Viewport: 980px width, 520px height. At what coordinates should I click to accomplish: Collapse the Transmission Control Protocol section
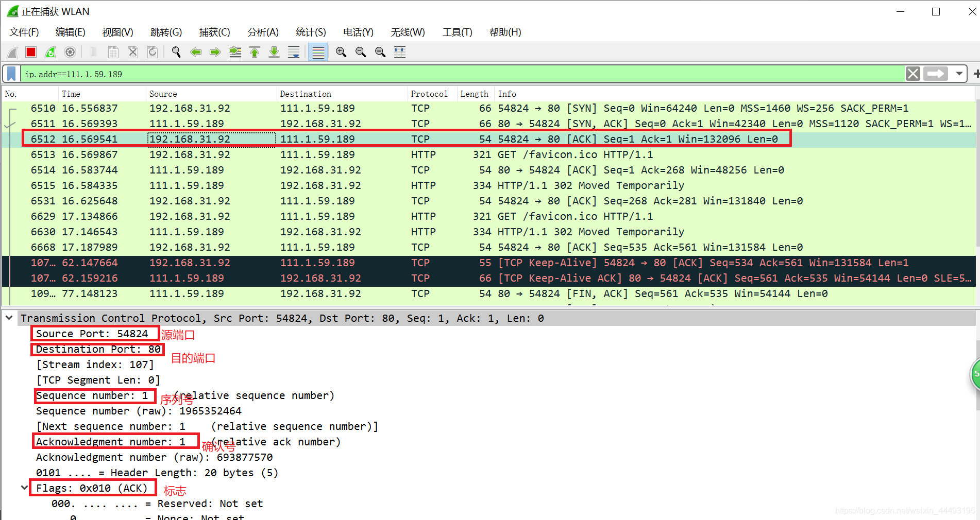point(9,318)
